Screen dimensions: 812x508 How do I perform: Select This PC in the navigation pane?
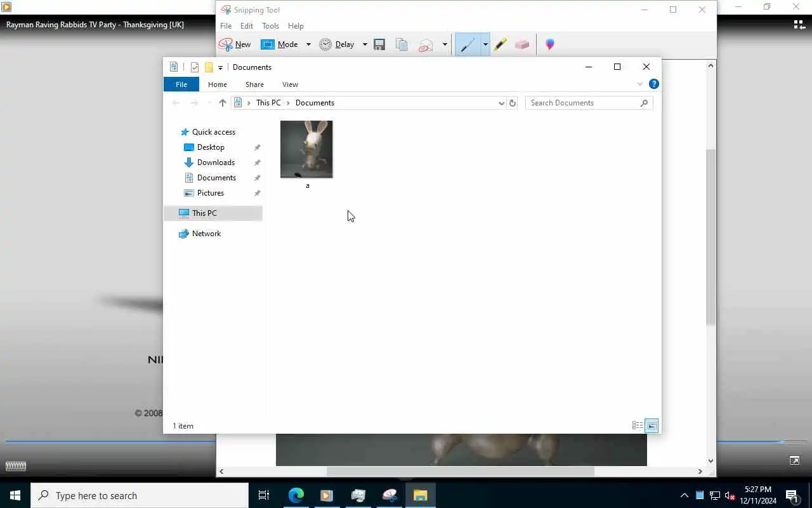coord(213,213)
